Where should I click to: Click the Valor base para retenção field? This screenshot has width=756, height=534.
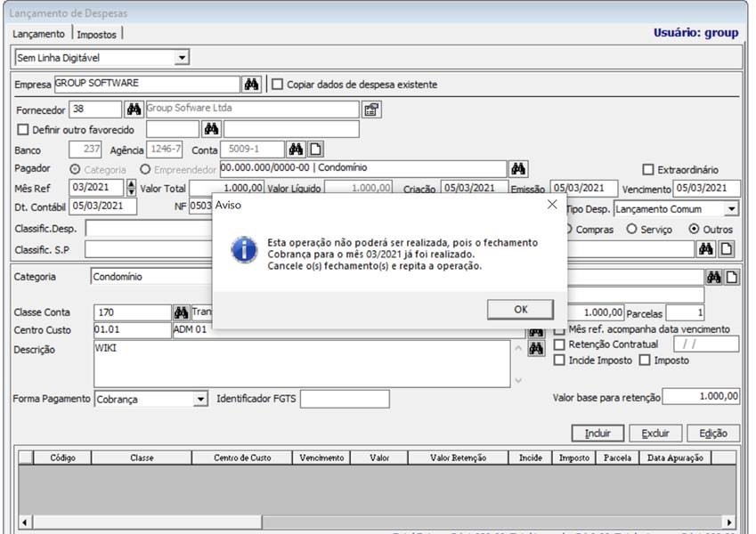pyautogui.click(x=701, y=397)
